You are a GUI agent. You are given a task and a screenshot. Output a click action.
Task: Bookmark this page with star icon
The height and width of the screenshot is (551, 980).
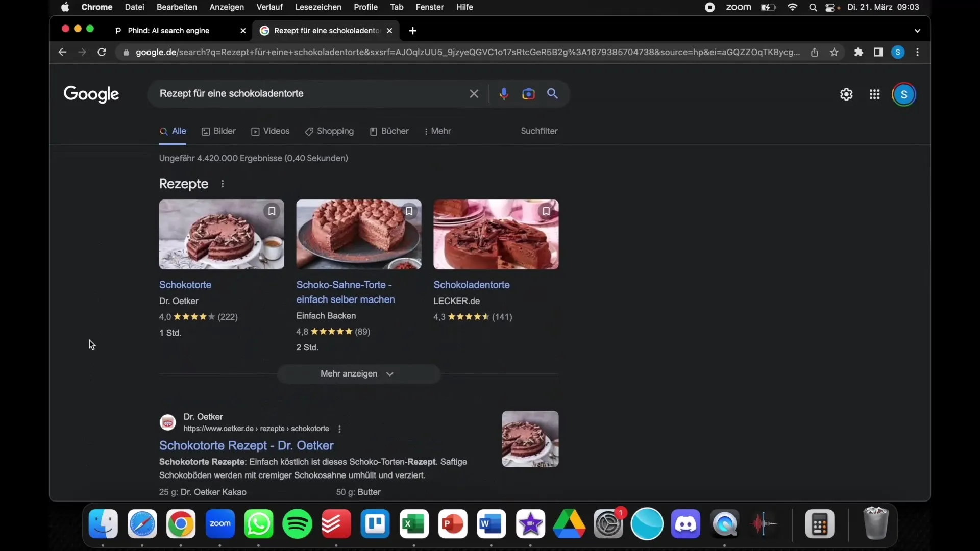[x=834, y=52]
